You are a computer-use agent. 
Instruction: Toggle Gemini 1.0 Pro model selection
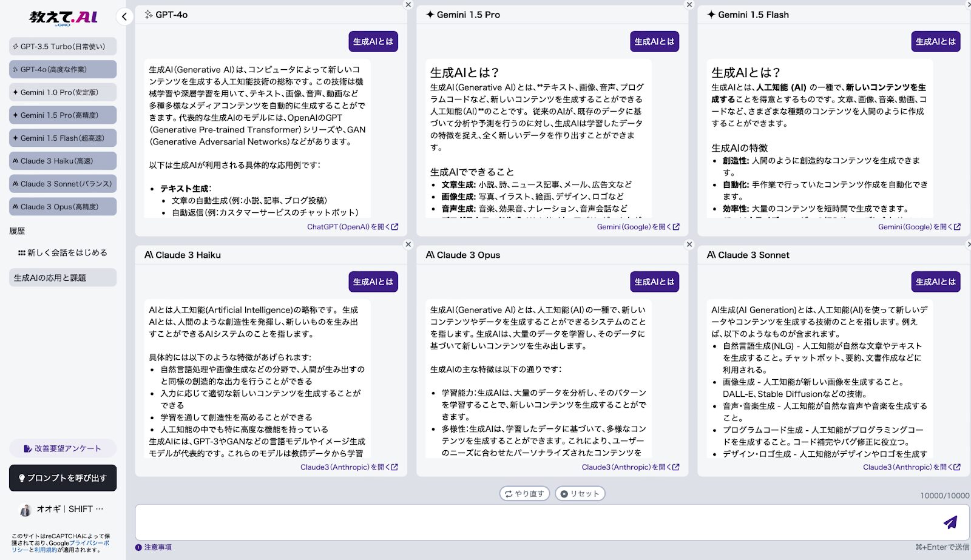pyautogui.click(x=63, y=92)
